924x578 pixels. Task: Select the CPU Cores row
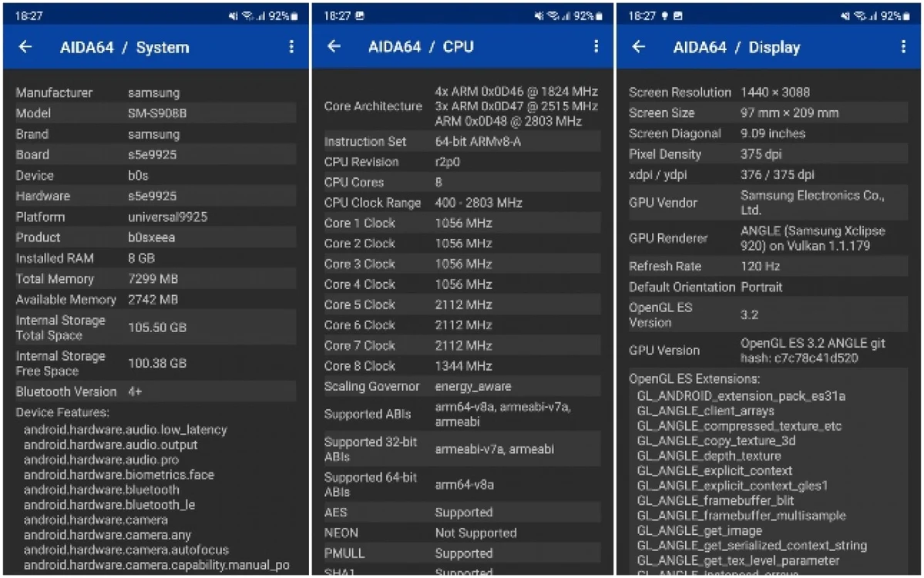pyautogui.click(x=462, y=183)
